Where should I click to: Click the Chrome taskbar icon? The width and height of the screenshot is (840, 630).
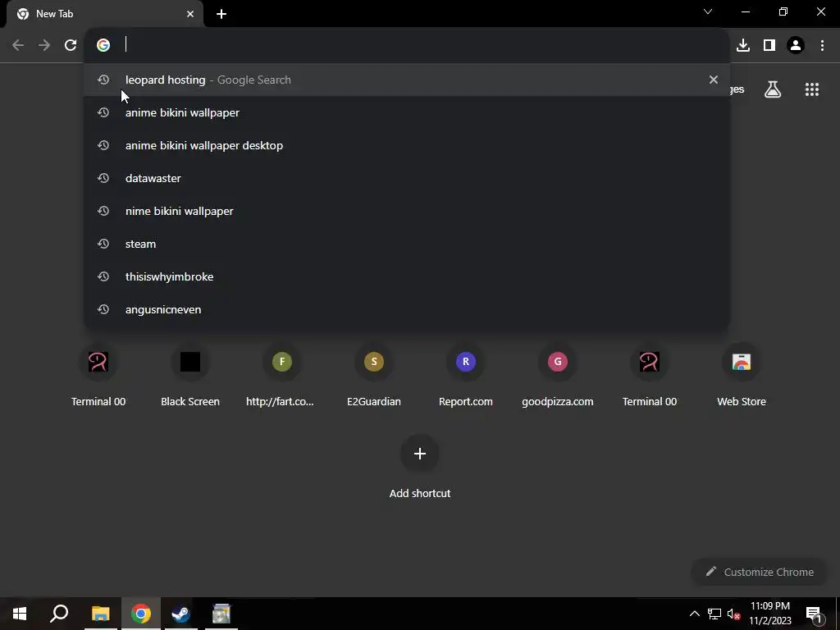(141, 614)
